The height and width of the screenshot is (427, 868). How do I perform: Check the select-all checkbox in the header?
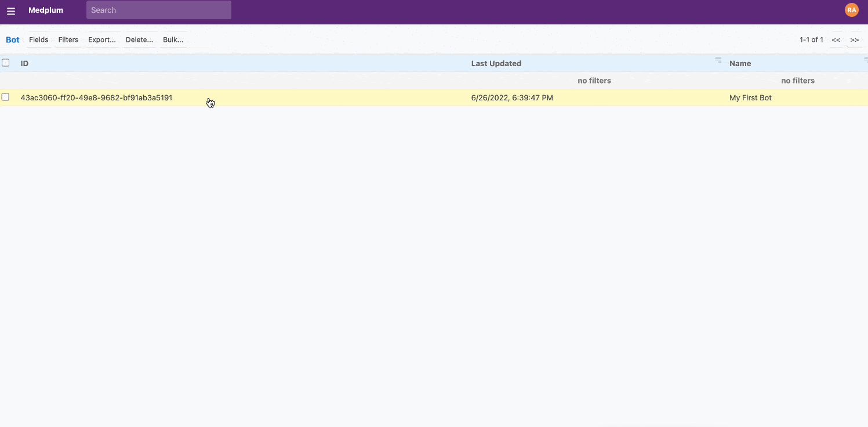click(x=5, y=62)
